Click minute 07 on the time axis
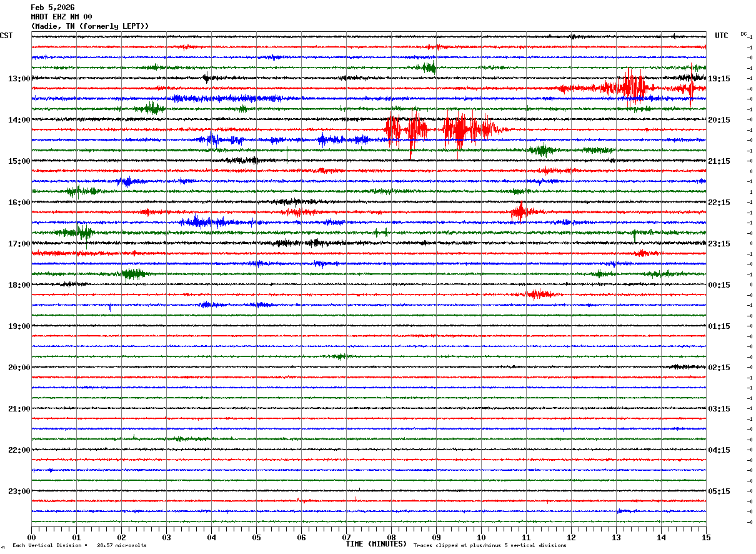This screenshot has height=554, width=756. tap(346, 537)
